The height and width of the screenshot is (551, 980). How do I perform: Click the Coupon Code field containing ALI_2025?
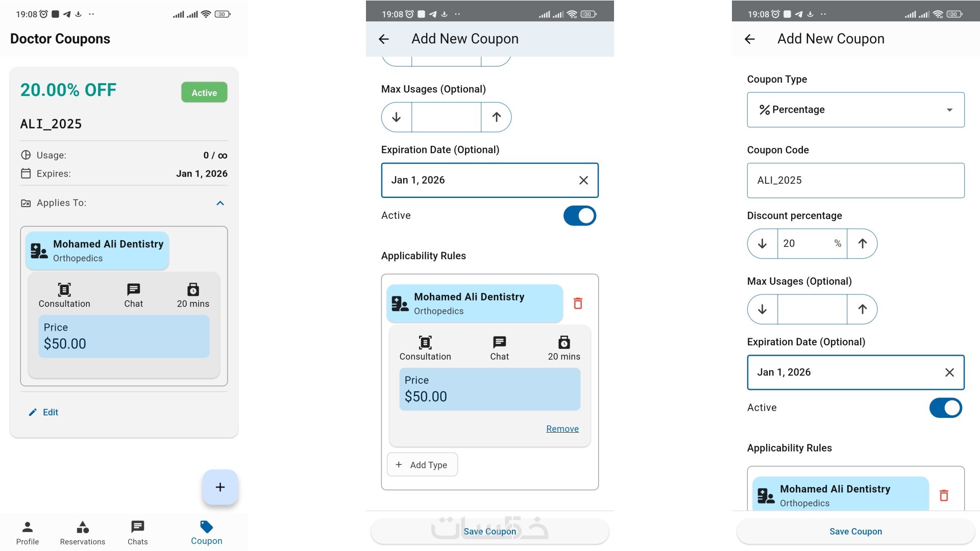point(855,181)
